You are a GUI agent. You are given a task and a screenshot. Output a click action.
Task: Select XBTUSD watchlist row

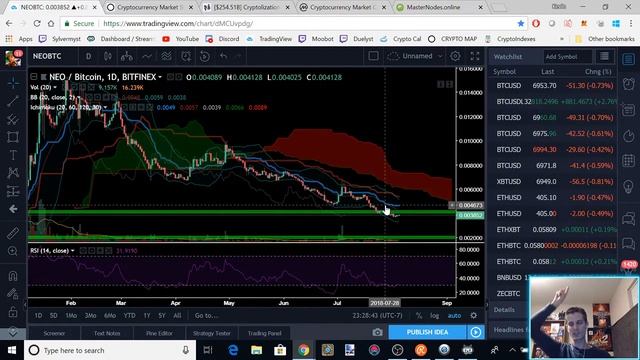[553, 181]
